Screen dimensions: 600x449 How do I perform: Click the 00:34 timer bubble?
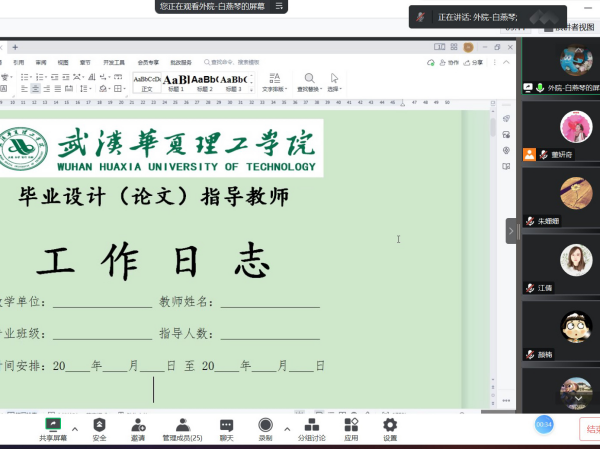[x=544, y=425]
